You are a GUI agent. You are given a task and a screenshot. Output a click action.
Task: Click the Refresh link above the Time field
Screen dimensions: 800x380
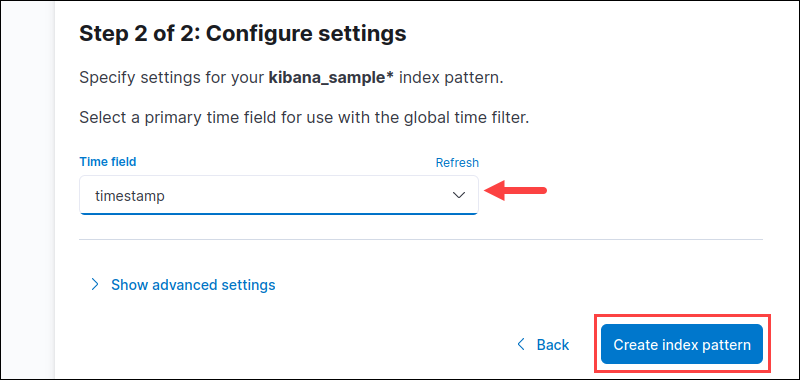457,163
